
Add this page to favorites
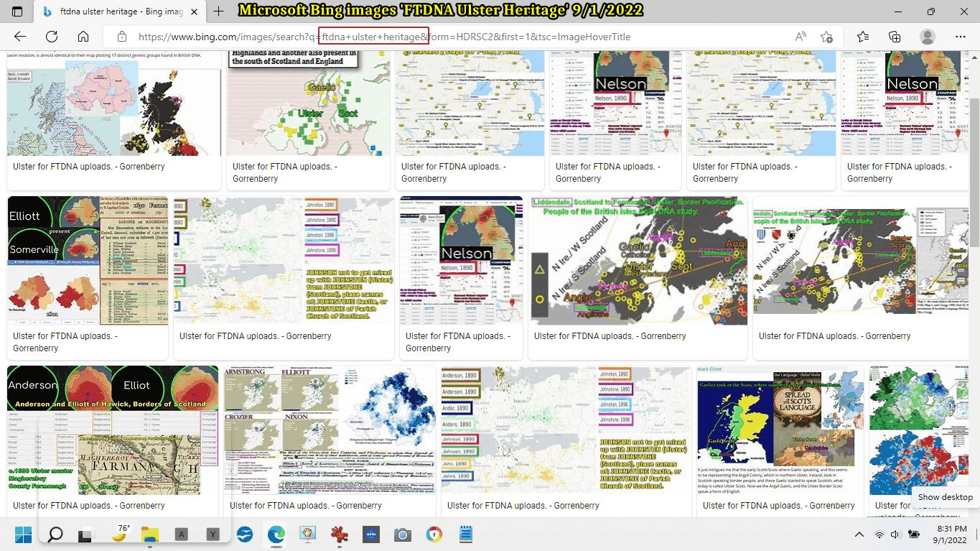pos(826,37)
